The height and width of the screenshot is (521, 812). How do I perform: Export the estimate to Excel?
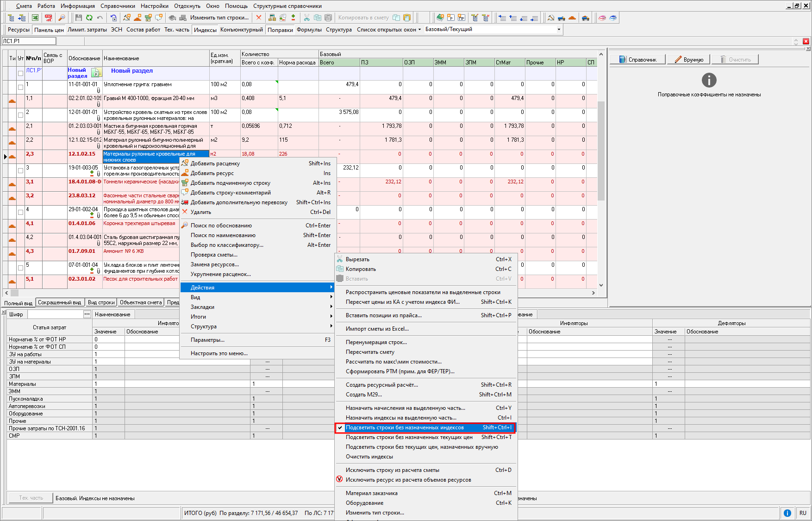(x=35, y=18)
